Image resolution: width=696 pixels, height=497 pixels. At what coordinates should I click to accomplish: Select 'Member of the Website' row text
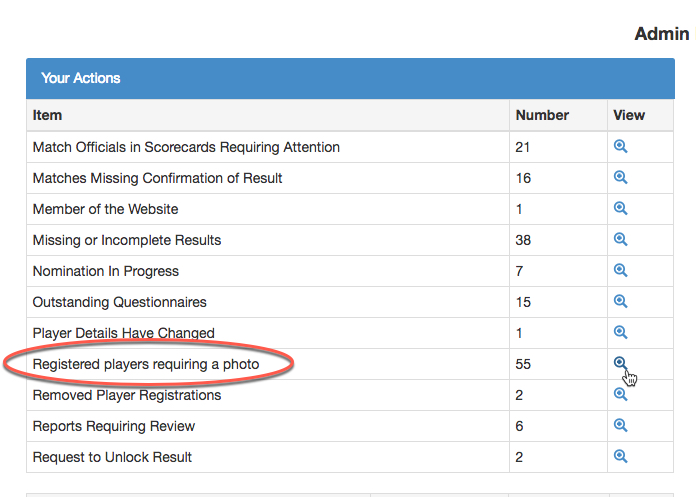coord(105,209)
